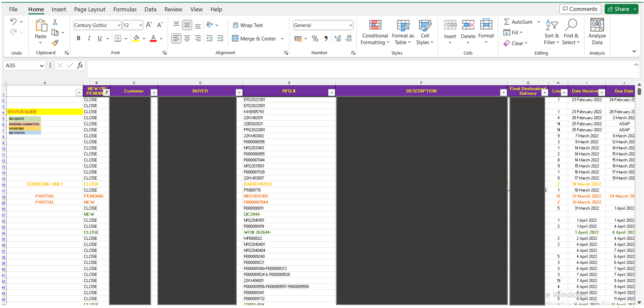This screenshot has height=308, width=644.
Task: Open the General number format dropdown
Action: tap(351, 25)
